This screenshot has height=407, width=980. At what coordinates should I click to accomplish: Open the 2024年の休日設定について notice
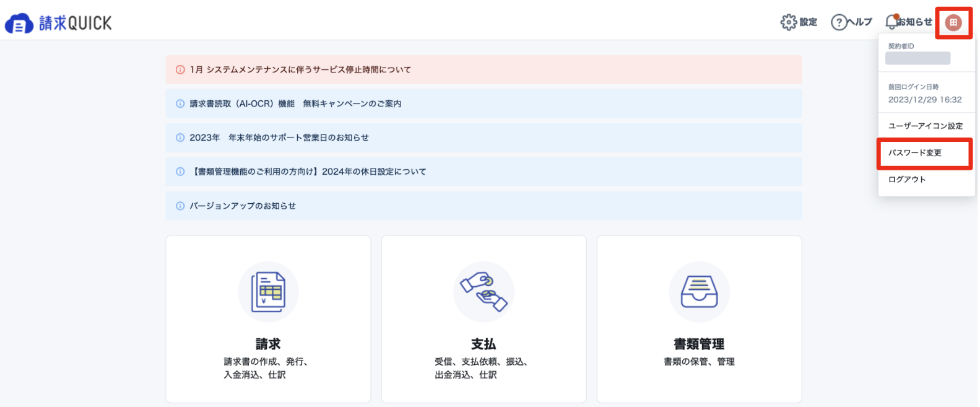483,172
